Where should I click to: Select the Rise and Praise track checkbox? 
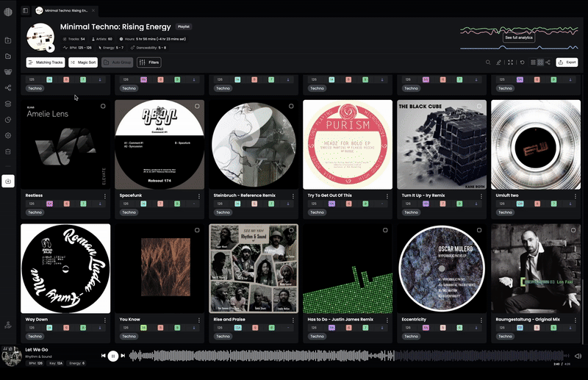[x=291, y=230]
